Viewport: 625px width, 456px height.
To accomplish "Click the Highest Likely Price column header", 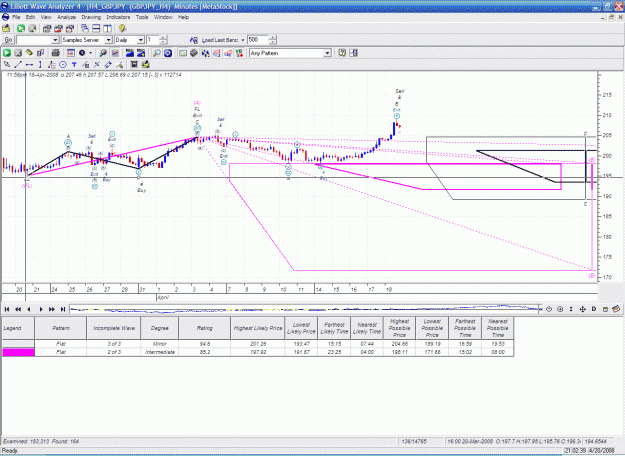I will (258, 328).
